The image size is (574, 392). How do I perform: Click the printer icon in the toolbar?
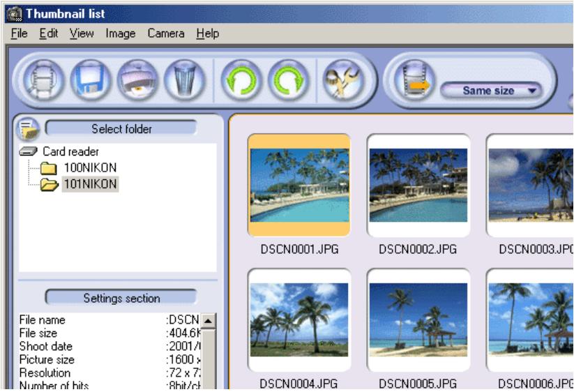coord(137,80)
